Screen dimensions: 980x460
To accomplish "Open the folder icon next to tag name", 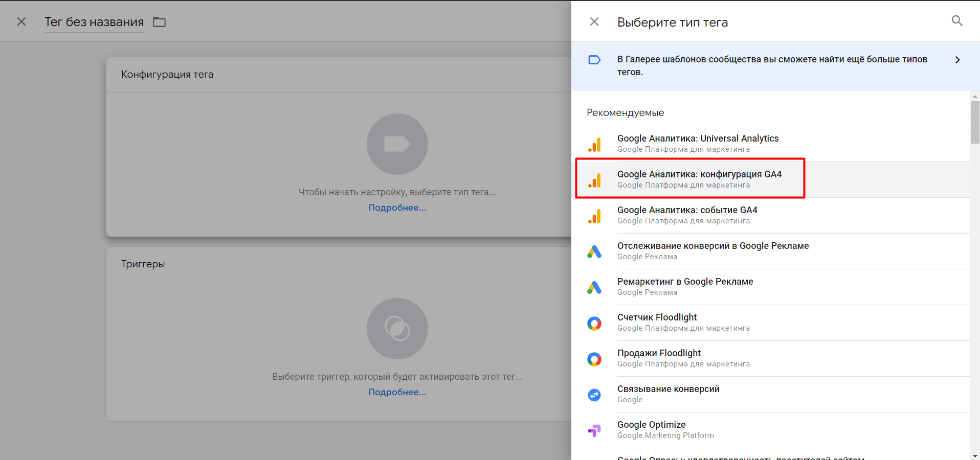I will click(x=160, y=22).
